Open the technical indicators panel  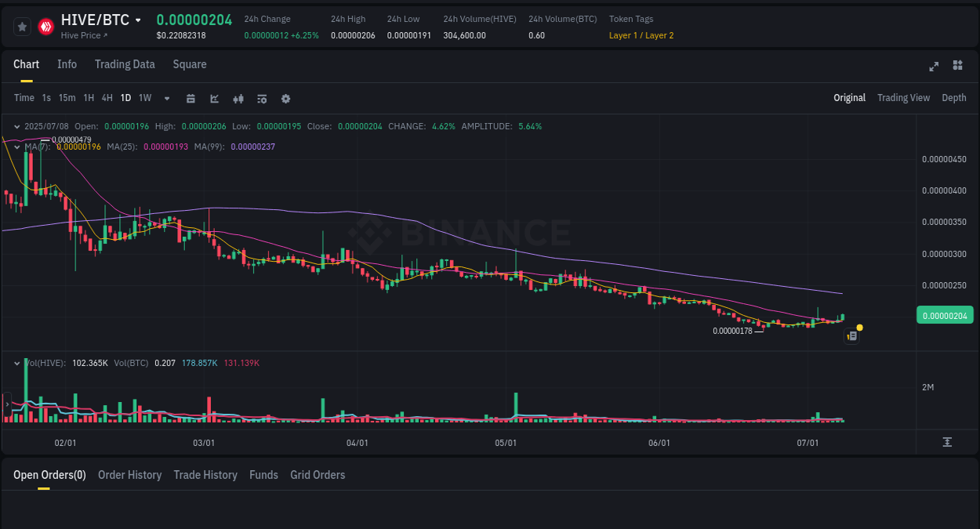tap(262, 98)
